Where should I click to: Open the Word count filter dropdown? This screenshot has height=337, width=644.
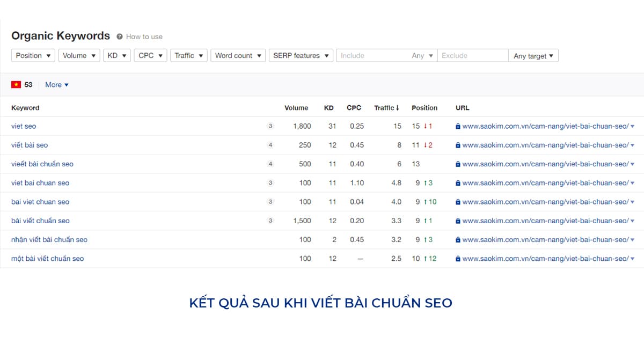(238, 55)
